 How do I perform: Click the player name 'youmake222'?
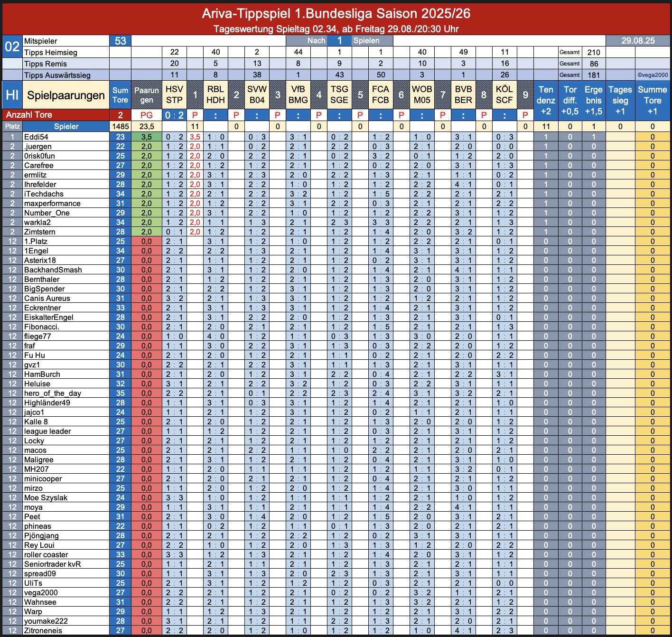(x=46, y=621)
